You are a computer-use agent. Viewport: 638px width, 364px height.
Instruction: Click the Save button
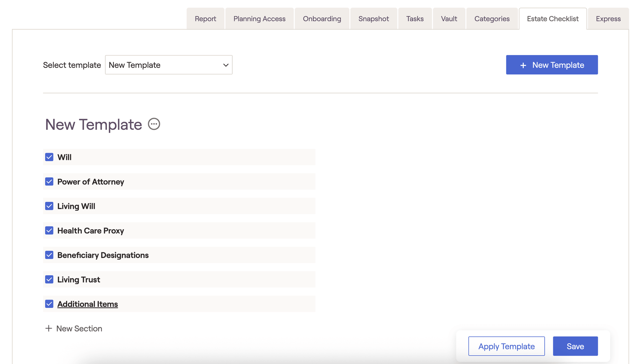tap(575, 346)
